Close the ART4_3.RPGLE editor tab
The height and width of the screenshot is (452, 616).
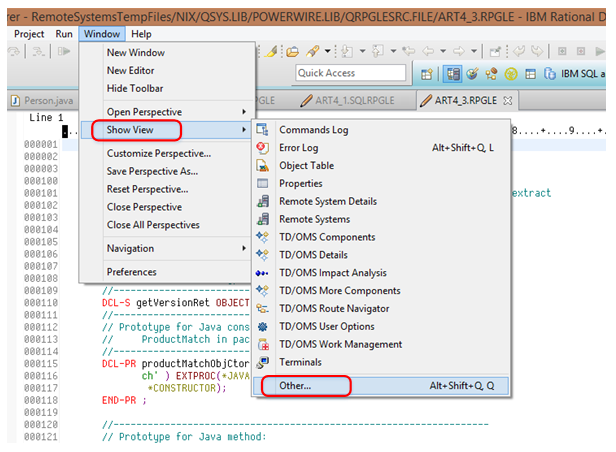(507, 100)
